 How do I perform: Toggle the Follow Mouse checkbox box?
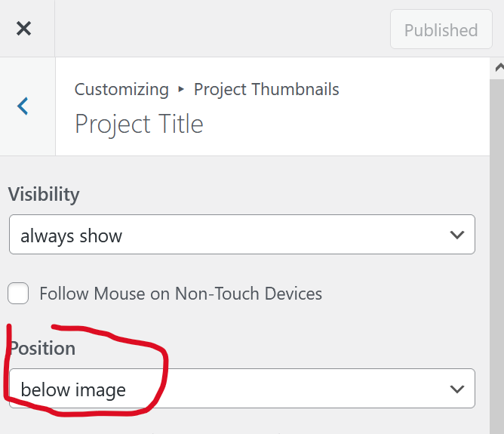pyautogui.click(x=19, y=293)
